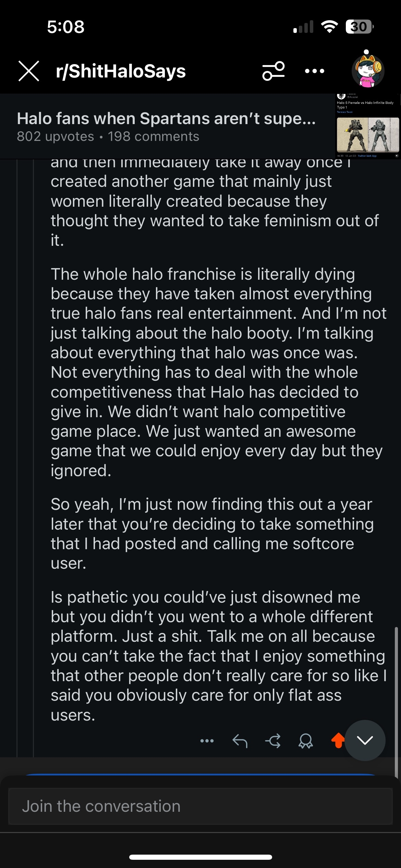401x868 pixels.
Task: Open the post title 'Halo fans when Spartans'
Action: point(166,119)
